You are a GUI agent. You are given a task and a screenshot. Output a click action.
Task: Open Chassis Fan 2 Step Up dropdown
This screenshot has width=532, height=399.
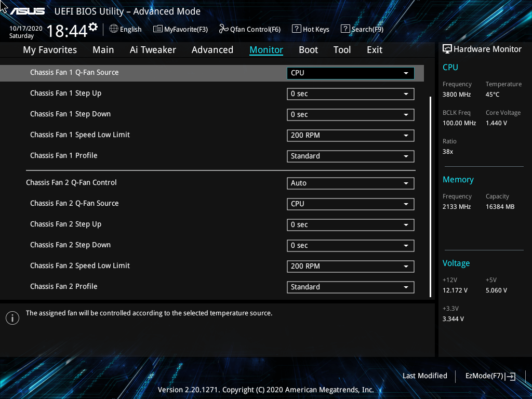tap(351, 224)
